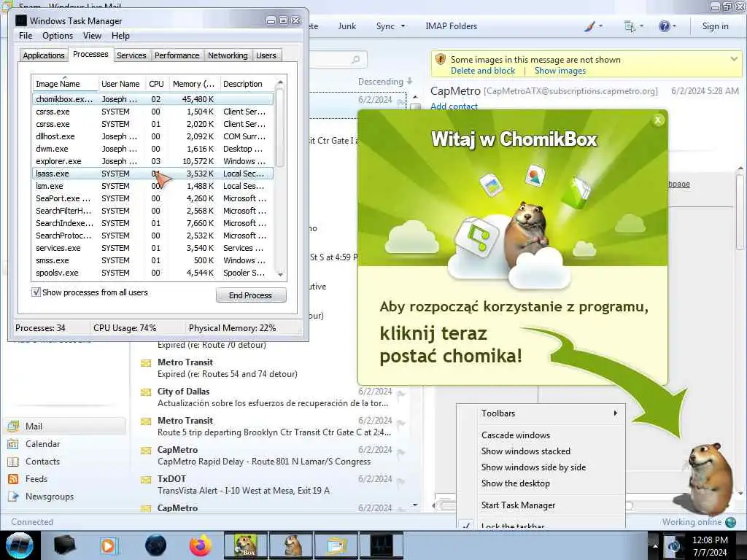The width and height of the screenshot is (747, 560).
Task: Open the Newsgroups icon in sidebar
Action: coord(13,497)
